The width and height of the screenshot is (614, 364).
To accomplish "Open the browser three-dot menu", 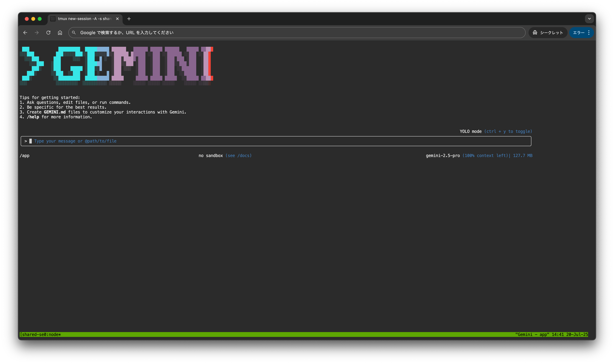I will point(589,33).
